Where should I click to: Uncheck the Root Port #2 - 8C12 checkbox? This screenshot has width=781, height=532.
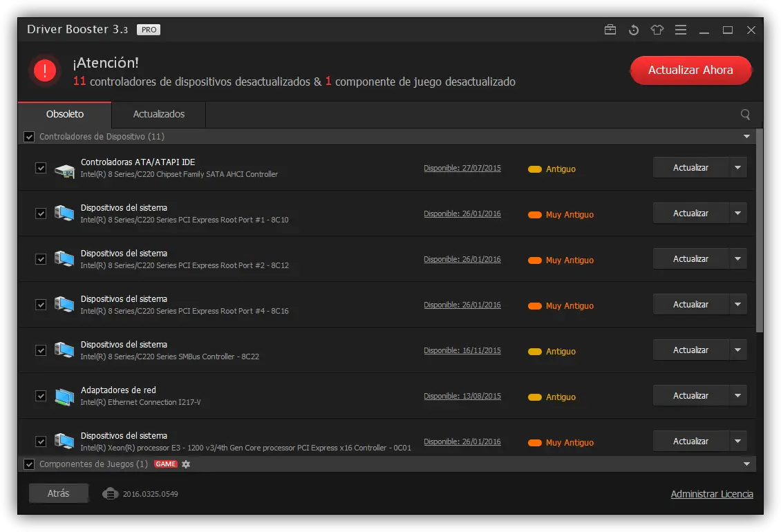[41, 259]
